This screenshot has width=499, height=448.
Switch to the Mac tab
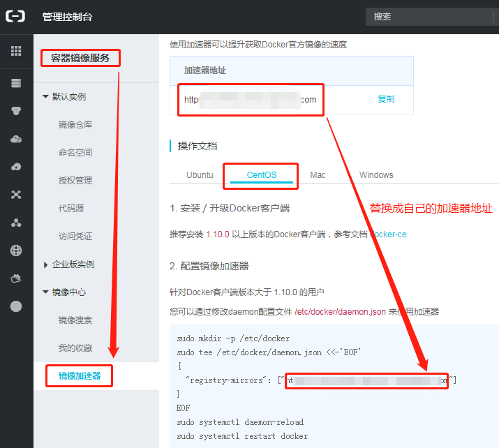(x=318, y=175)
